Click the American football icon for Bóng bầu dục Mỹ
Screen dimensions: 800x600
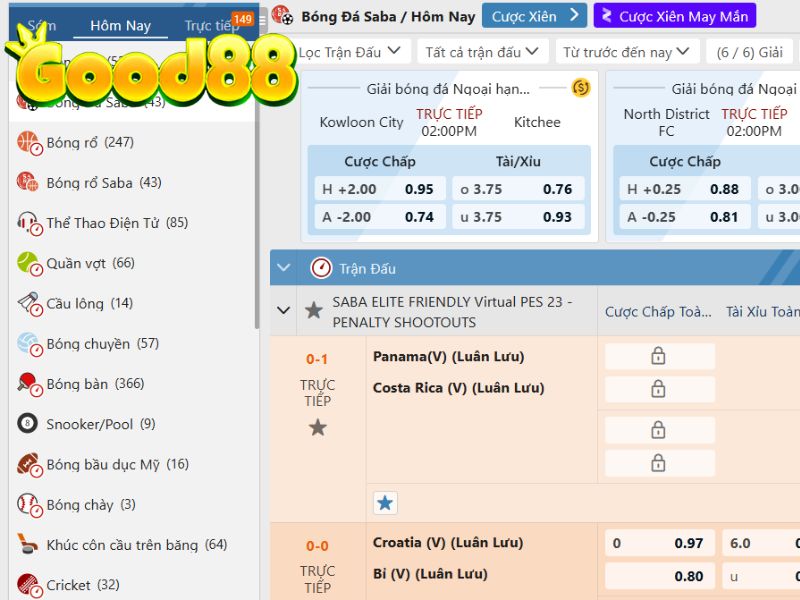click(x=28, y=464)
